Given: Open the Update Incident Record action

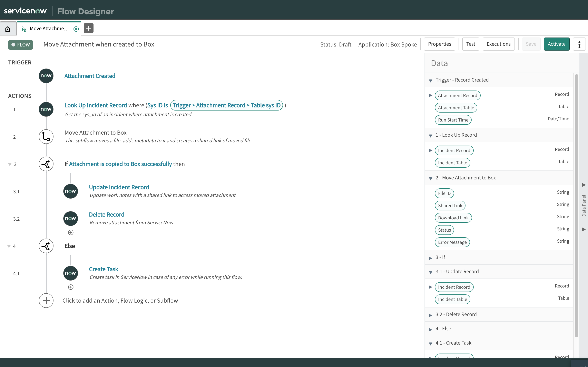Looking at the screenshot, I should [x=119, y=187].
